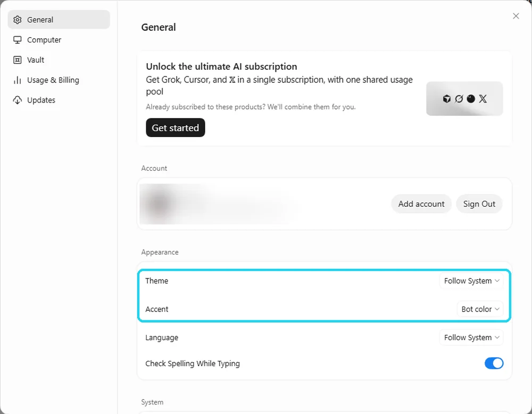Screen dimensions: 532x414
Task: Click the General gear icon in sidebar
Action: point(18,20)
